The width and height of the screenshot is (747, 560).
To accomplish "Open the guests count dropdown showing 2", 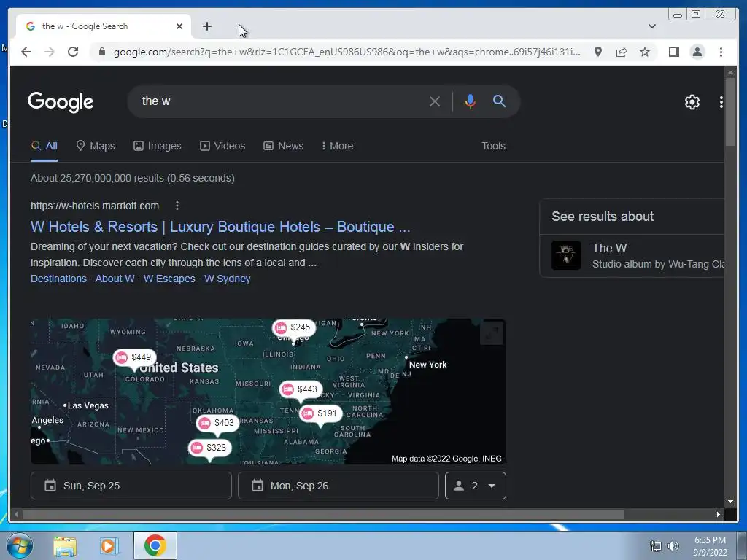I will (476, 486).
